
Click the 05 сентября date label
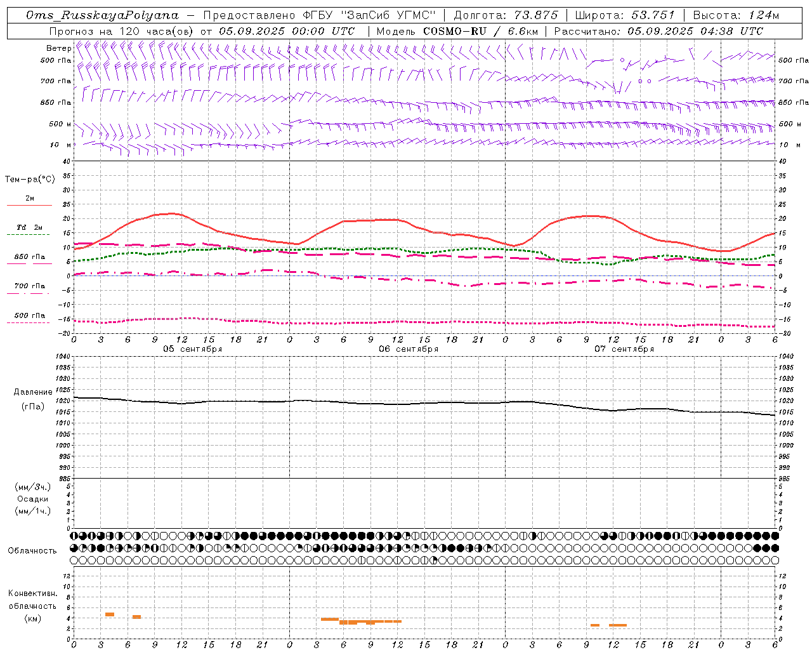point(193,349)
